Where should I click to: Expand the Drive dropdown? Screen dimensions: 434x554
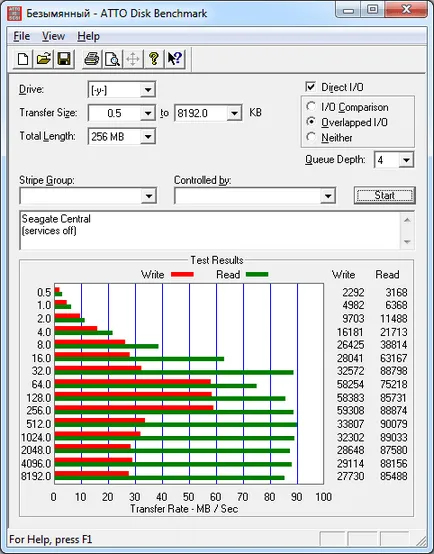click(x=148, y=90)
